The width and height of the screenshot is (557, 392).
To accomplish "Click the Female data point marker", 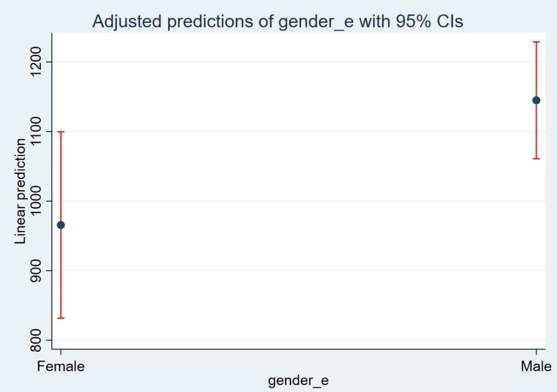I will pyautogui.click(x=61, y=225).
